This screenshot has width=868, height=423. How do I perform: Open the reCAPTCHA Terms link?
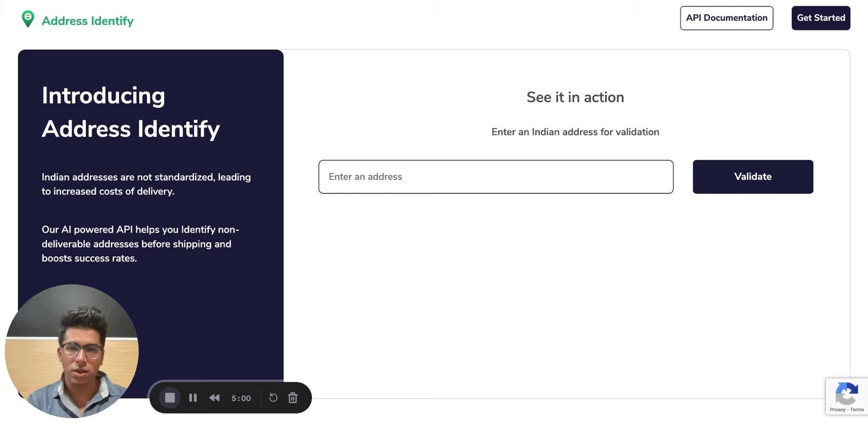tap(857, 409)
